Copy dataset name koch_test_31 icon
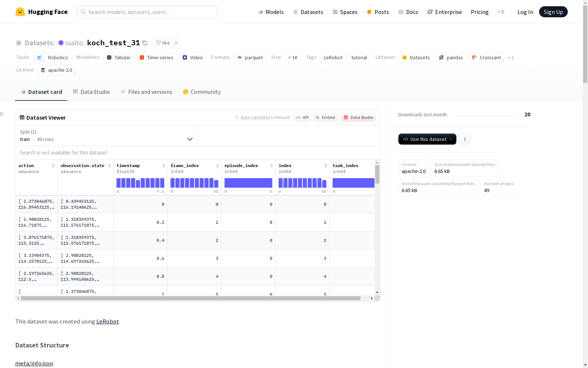The image size is (588, 368). point(145,43)
